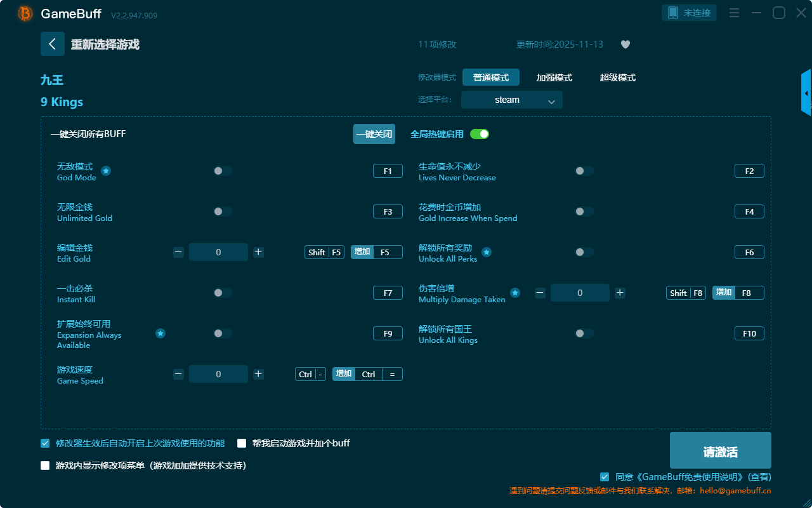Click the plus icon for Edit Gold

coord(258,252)
